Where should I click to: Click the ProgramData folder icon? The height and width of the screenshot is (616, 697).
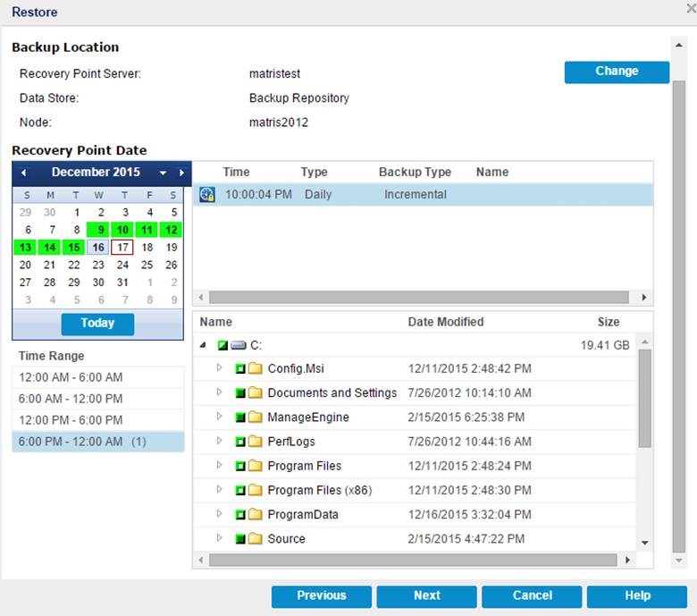pyautogui.click(x=256, y=514)
